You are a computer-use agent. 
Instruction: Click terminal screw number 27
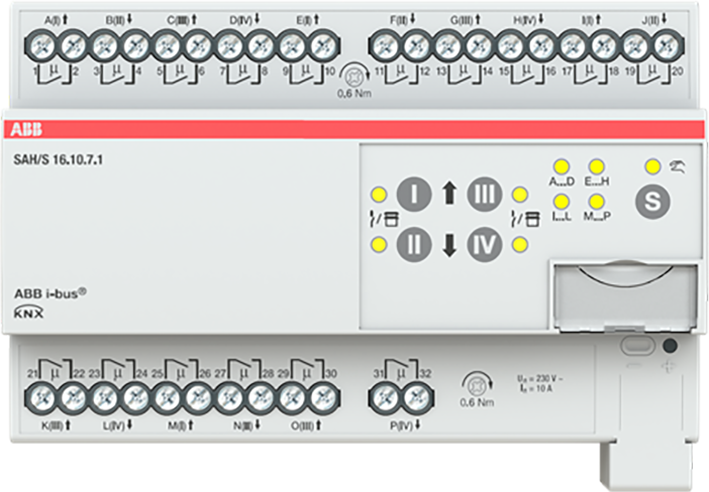230,399
